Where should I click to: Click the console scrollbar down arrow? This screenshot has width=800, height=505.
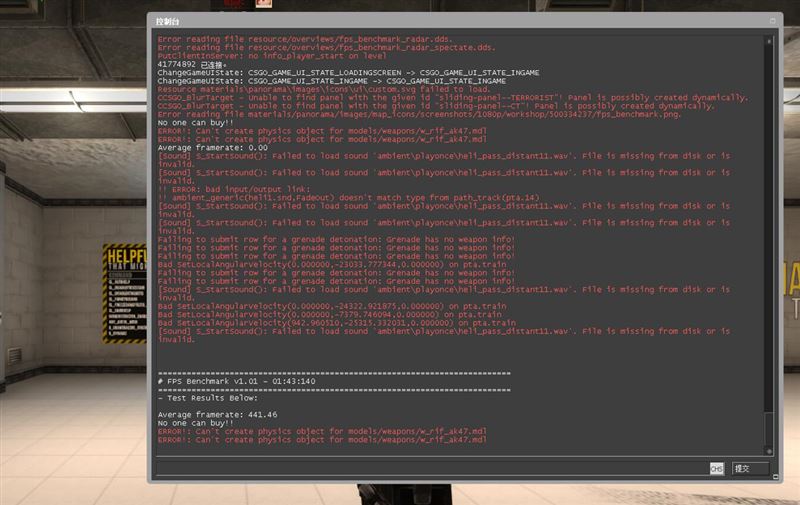(x=769, y=451)
